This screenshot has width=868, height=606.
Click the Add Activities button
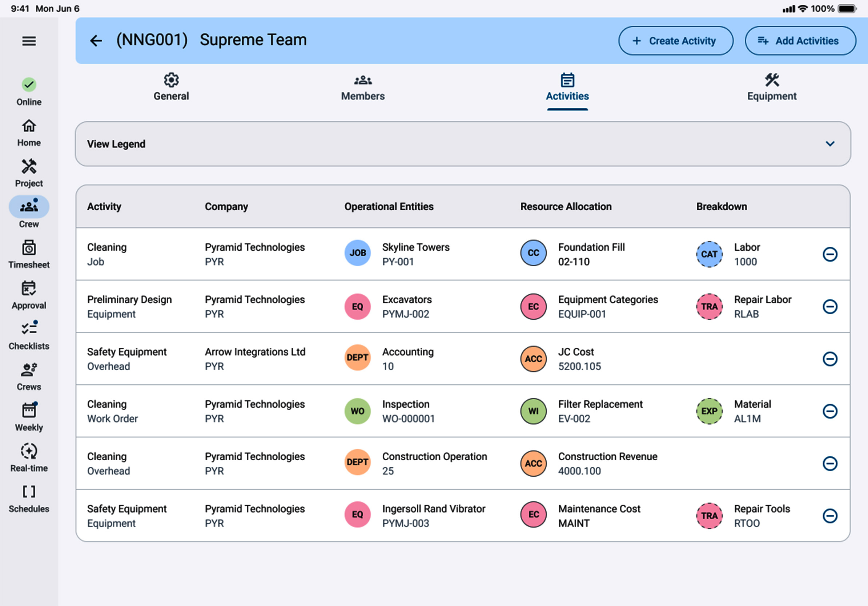[800, 41]
